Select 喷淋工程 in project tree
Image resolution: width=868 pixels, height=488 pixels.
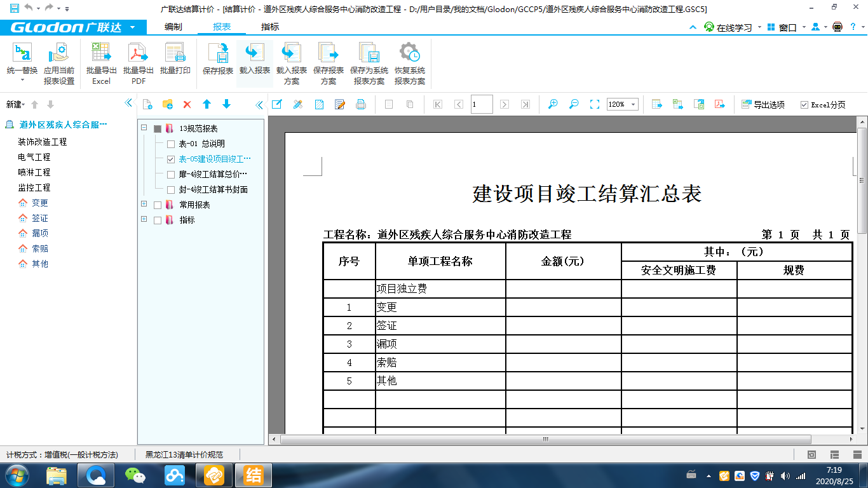[34, 172]
